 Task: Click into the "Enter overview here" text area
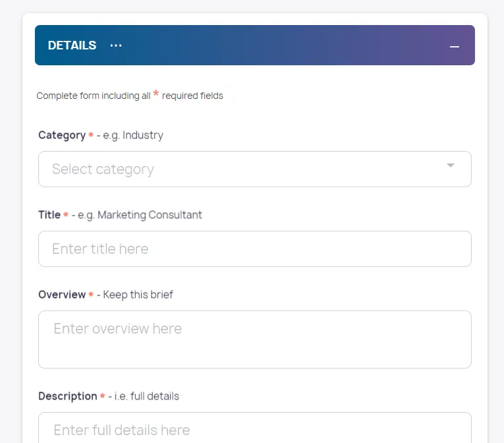tap(254, 339)
